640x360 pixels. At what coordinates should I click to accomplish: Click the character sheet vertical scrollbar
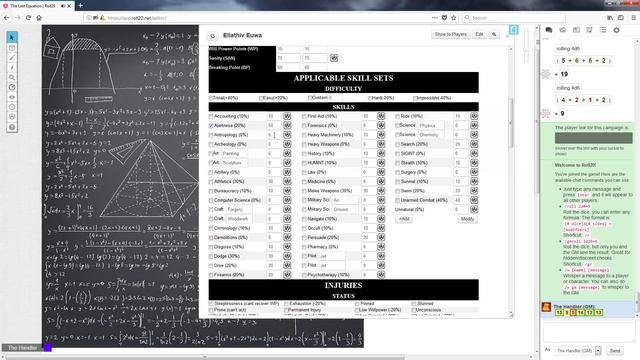tap(511, 122)
